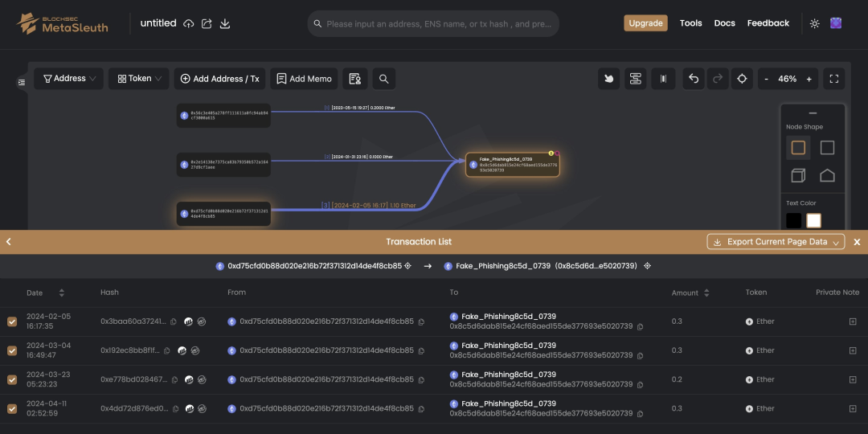This screenshot has height=434, width=868.
Task: Uncheck the 2024-04-11 transaction checkbox
Action: (12, 408)
